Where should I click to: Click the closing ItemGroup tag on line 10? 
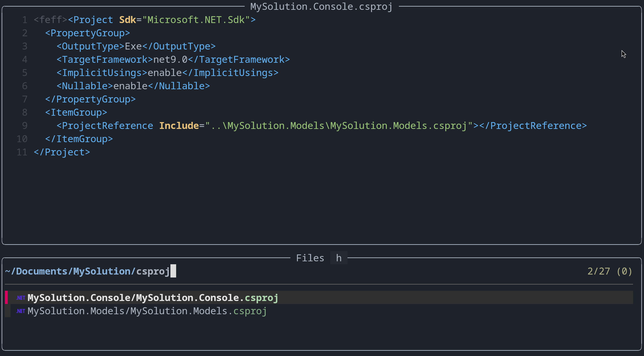point(79,139)
